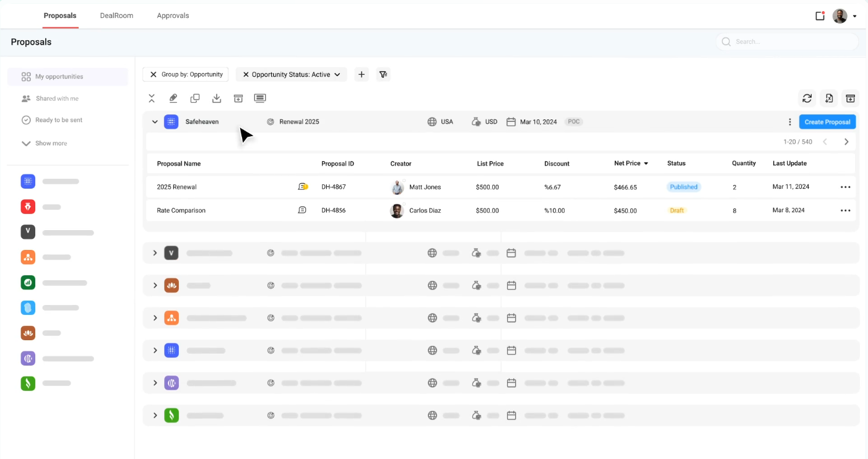
Task: Sort by the Net Price column header
Action: [631, 163]
